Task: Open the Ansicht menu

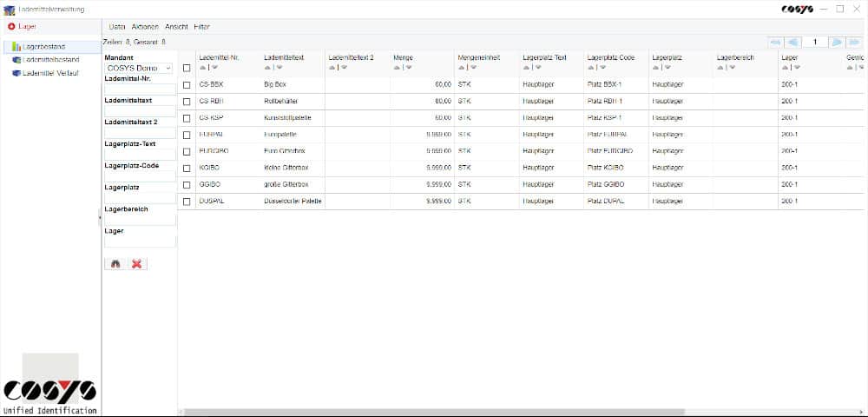Action: (x=176, y=27)
